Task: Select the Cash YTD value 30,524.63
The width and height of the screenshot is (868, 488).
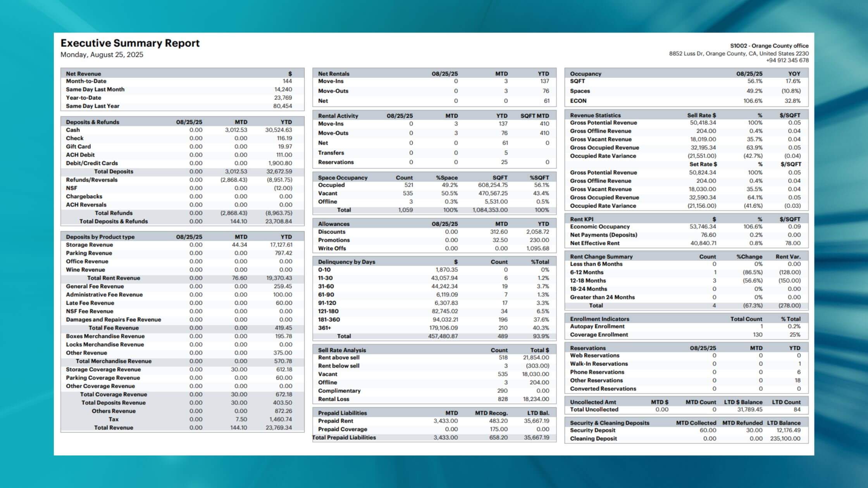Action: point(279,130)
